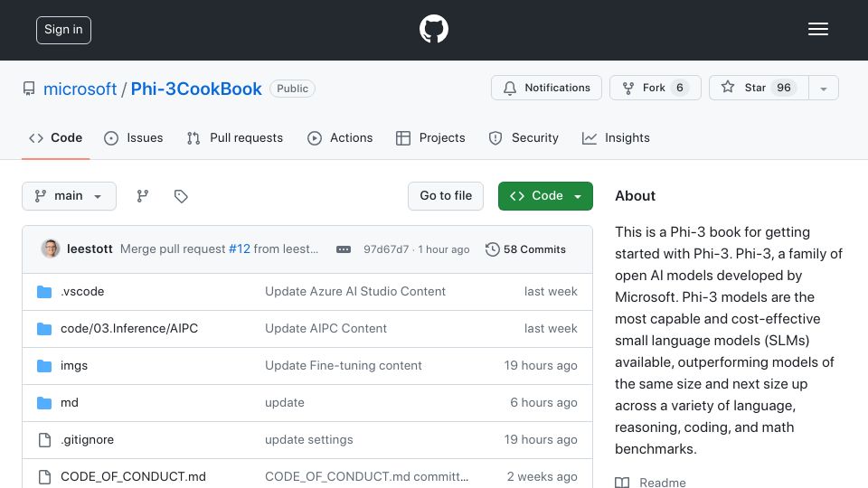Star the repository
Viewport: 868px width, 488px height.
(x=759, y=88)
